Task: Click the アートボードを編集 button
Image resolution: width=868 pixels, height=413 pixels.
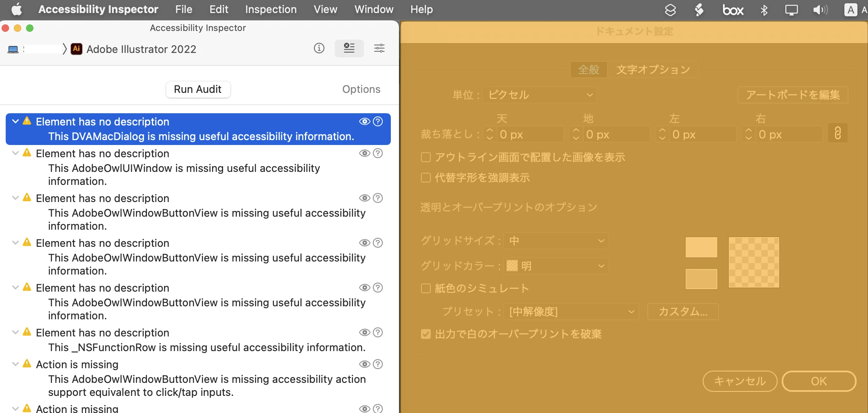Action: pos(793,95)
